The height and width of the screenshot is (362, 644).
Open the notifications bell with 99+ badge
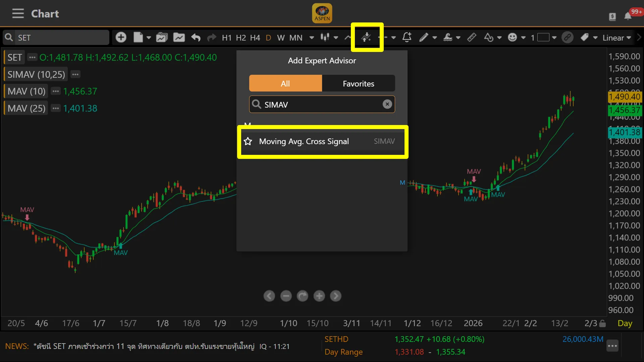(628, 16)
